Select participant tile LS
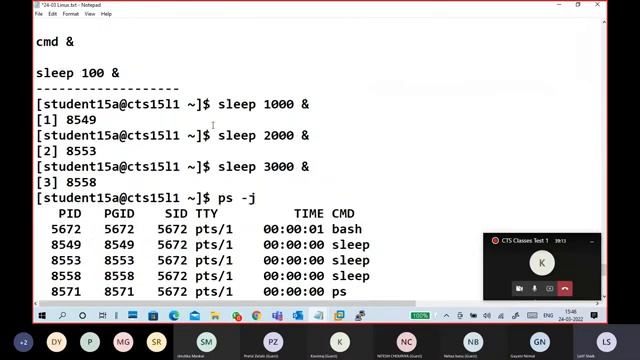The width and height of the screenshot is (640, 360). click(607, 342)
